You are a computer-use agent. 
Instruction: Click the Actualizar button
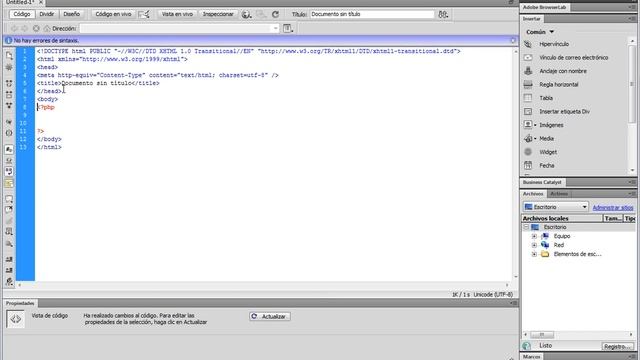(270, 317)
